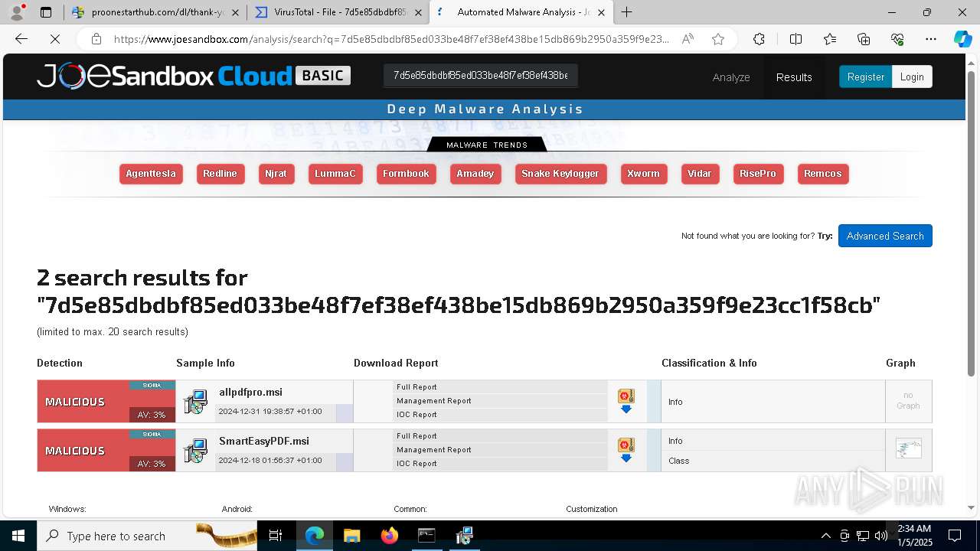Close the Automated Malware Analysis tab
This screenshot has height=551, width=980.
tap(601, 12)
